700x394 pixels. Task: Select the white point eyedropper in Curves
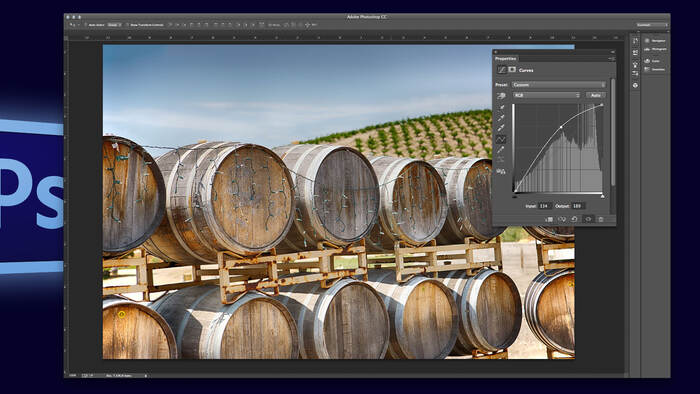coord(501,129)
